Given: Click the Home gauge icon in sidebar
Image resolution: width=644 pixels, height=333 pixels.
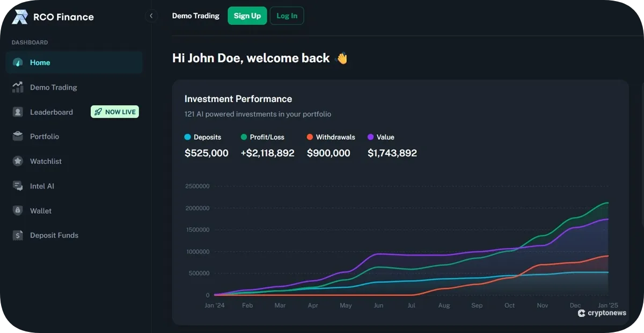Looking at the screenshot, I should tap(18, 63).
